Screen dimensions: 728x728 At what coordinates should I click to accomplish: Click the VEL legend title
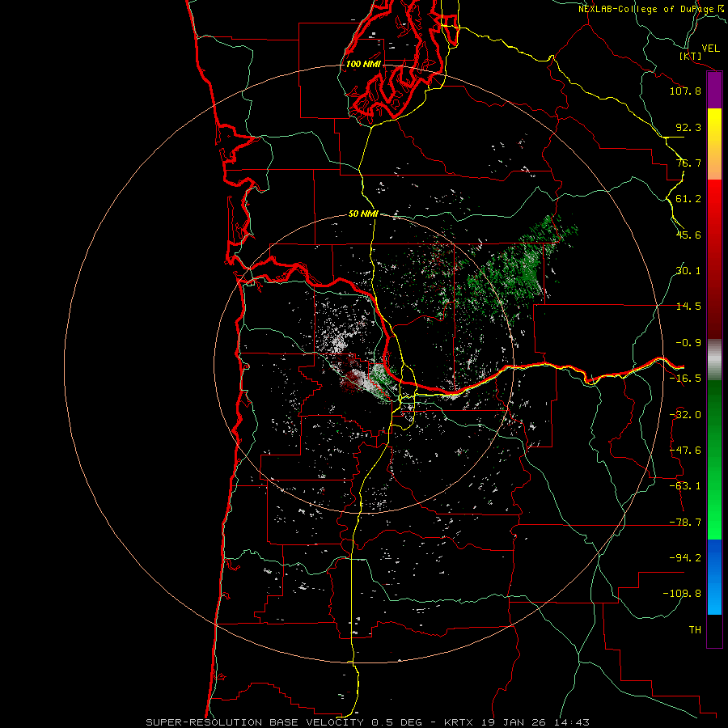pyautogui.click(x=710, y=49)
